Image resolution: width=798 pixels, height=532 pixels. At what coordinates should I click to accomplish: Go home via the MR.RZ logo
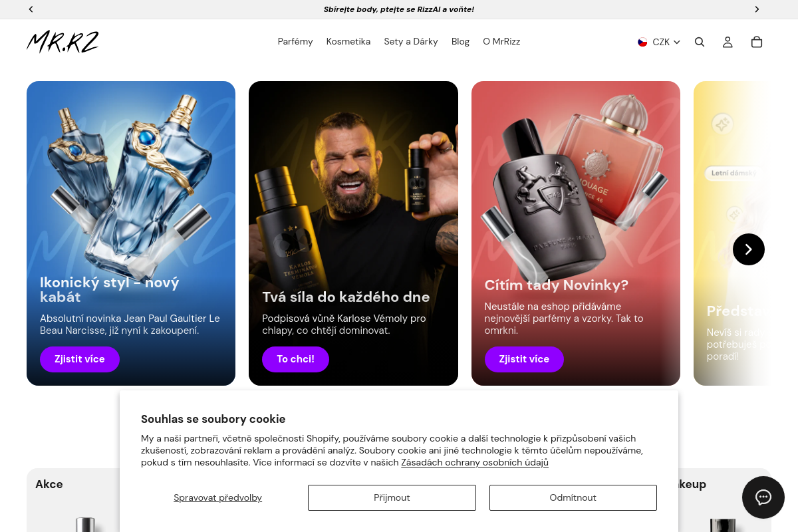coord(63,42)
